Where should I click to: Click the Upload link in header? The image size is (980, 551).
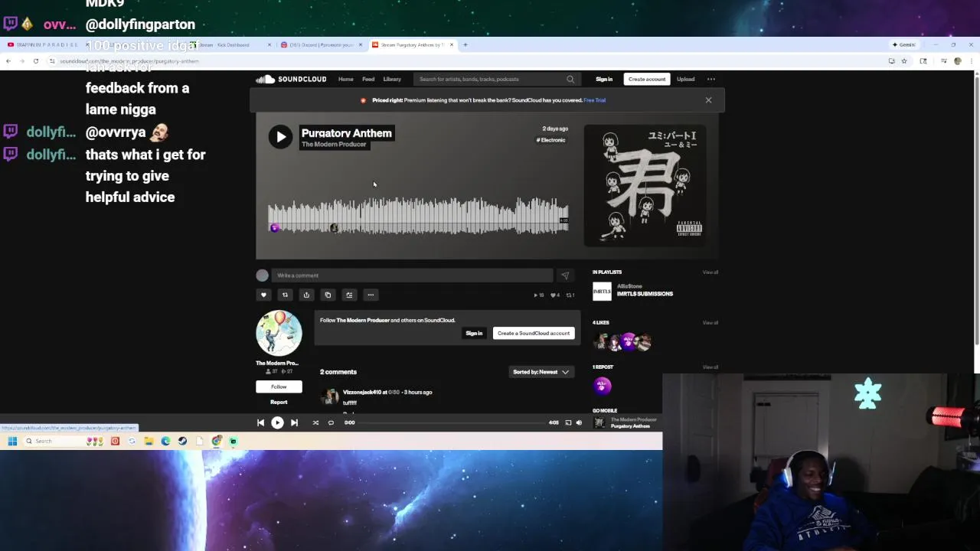[x=685, y=79]
